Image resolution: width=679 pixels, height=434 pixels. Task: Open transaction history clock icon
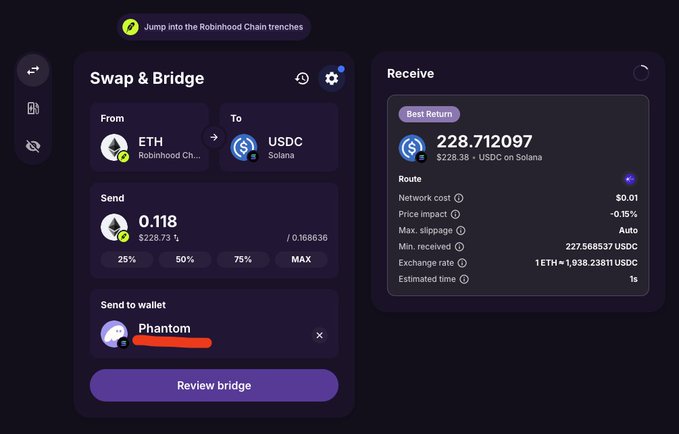302,78
